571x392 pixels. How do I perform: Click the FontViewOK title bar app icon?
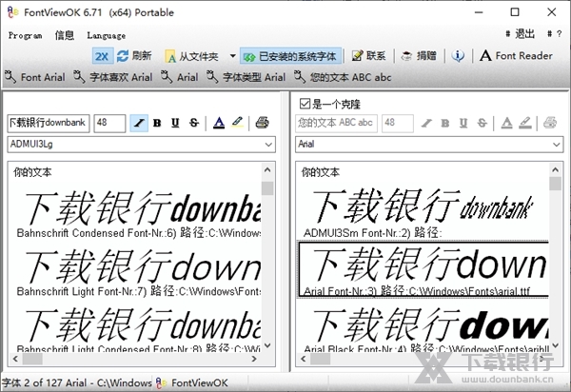point(12,12)
